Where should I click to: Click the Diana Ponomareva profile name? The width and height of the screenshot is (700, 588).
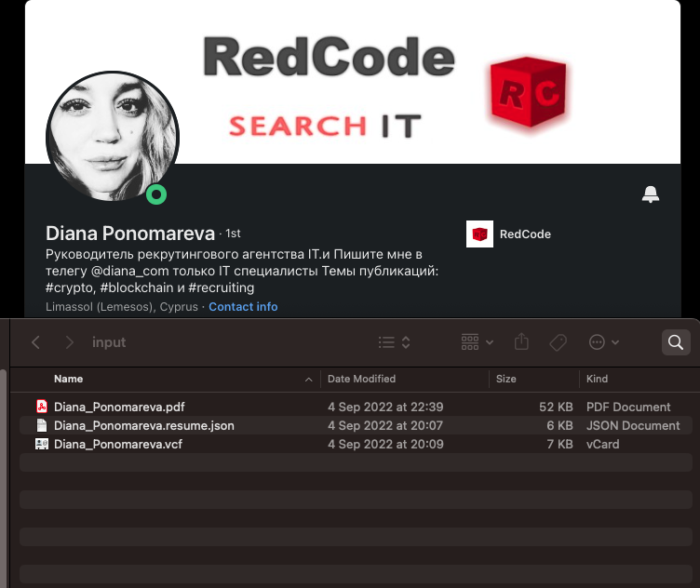click(x=130, y=234)
